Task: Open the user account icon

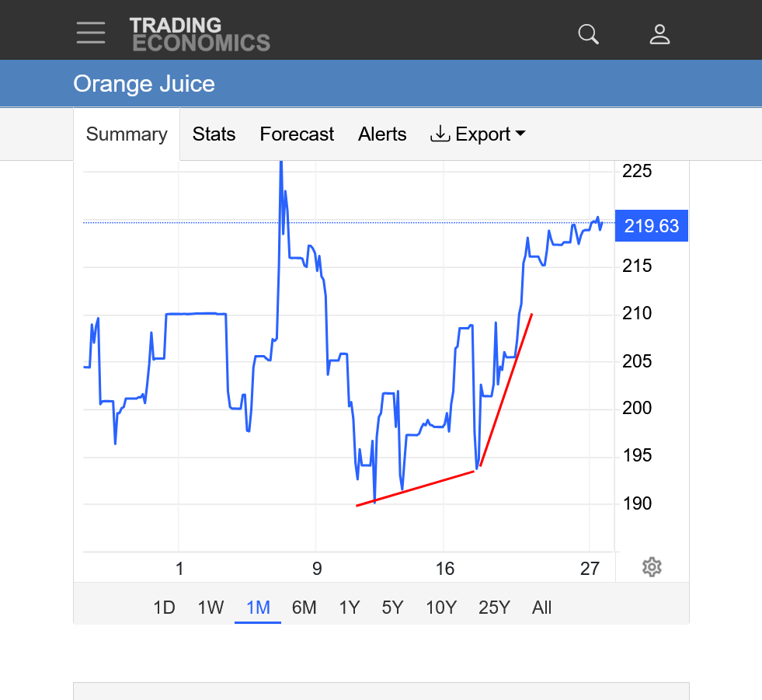Action: click(659, 34)
